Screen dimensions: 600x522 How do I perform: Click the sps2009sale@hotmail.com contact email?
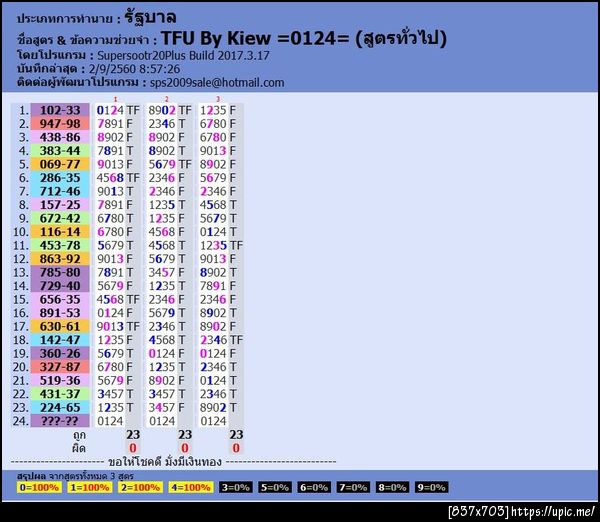(217, 83)
